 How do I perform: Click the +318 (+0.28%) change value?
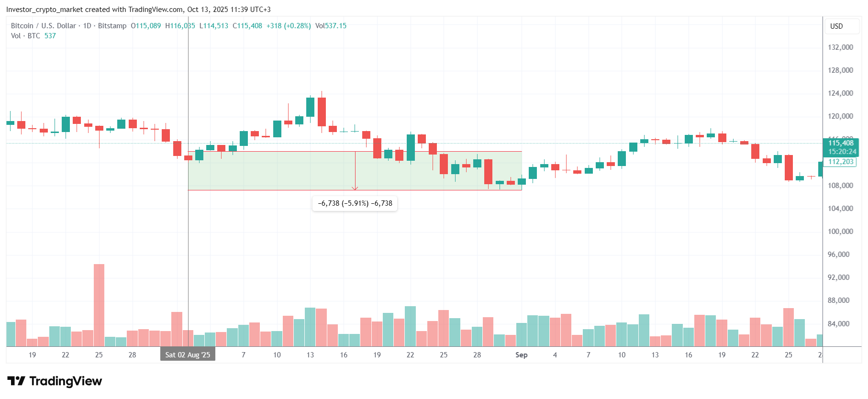pos(289,26)
